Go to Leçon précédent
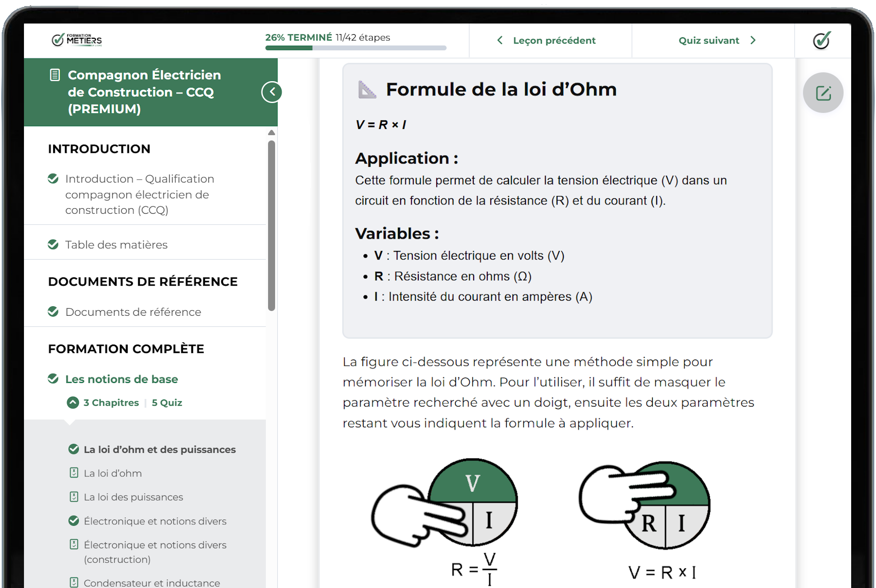 pyautogui.click(x=554, y=41)
